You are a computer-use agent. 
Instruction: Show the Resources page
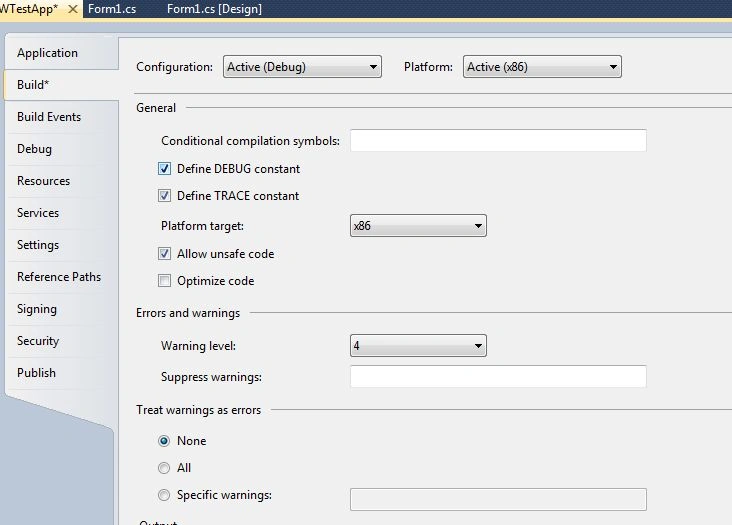click(x=43, y=181)
